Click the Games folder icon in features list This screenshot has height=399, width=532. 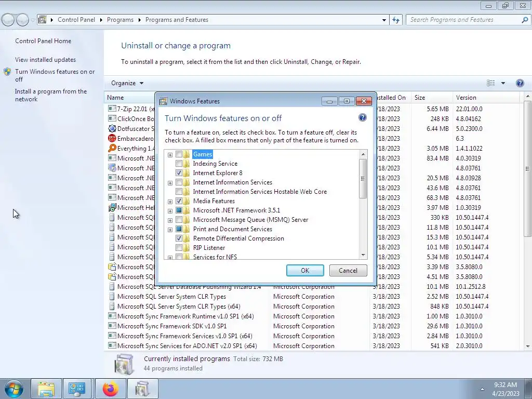[x=187, y=154]
